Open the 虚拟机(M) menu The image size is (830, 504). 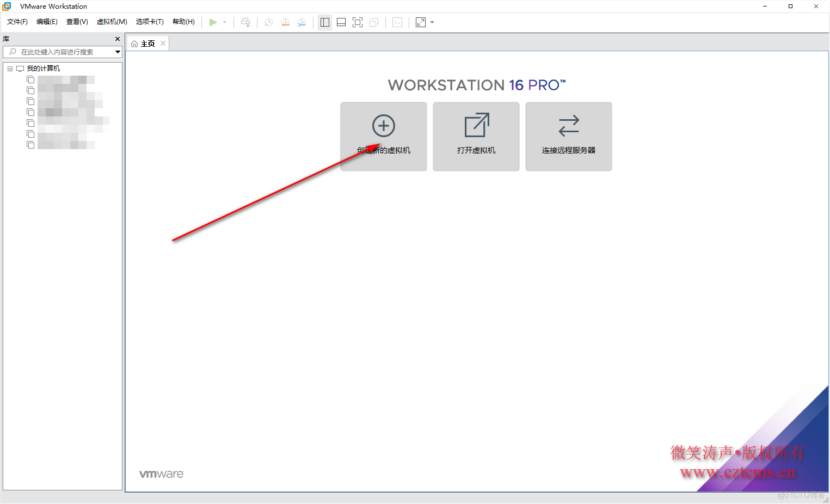112,22
